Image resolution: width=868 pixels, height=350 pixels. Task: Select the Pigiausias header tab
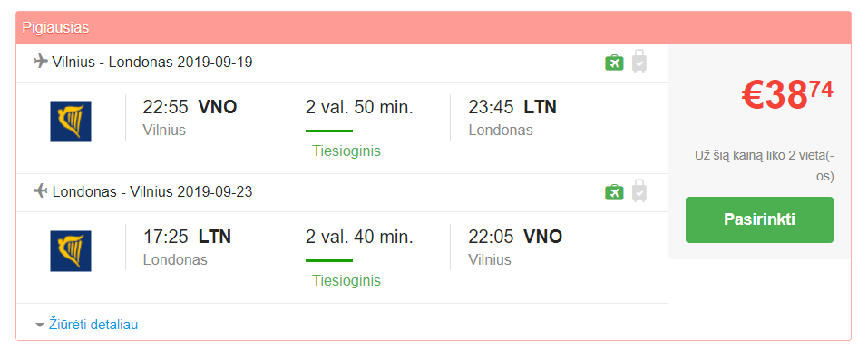pos(55,28)
